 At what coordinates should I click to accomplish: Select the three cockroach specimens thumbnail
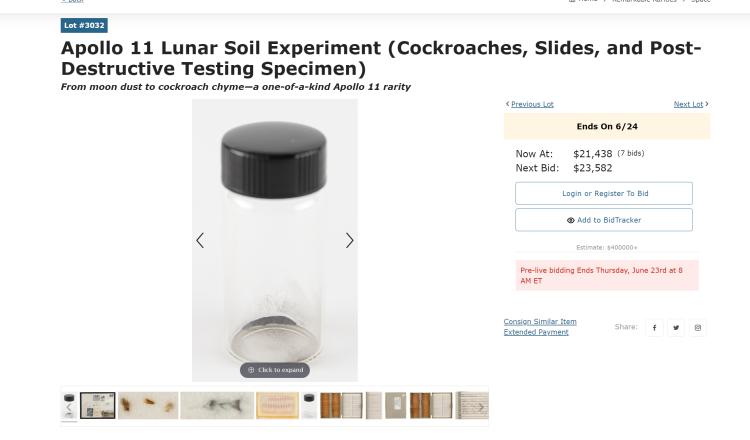[x=148, y=405]
